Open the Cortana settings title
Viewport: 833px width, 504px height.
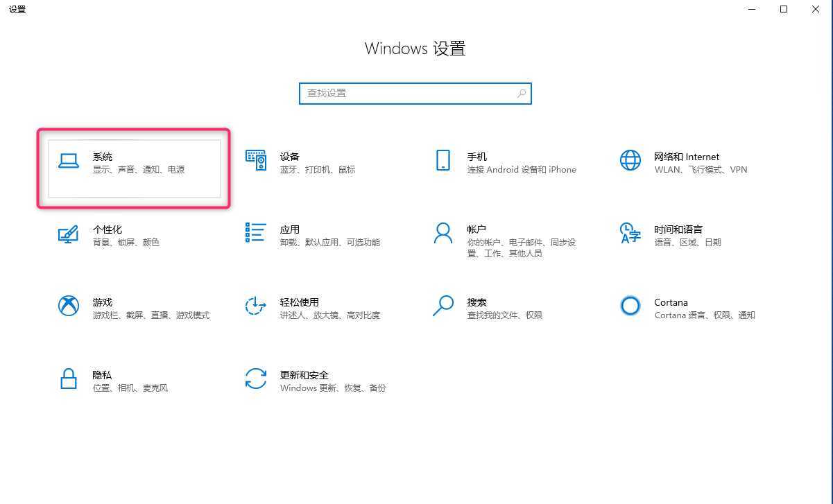[x=671, y=302]
